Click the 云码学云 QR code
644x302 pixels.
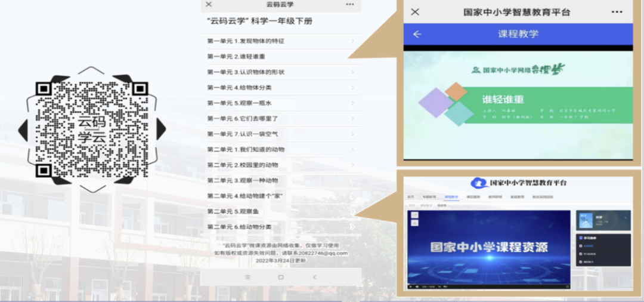click(92, 130)
